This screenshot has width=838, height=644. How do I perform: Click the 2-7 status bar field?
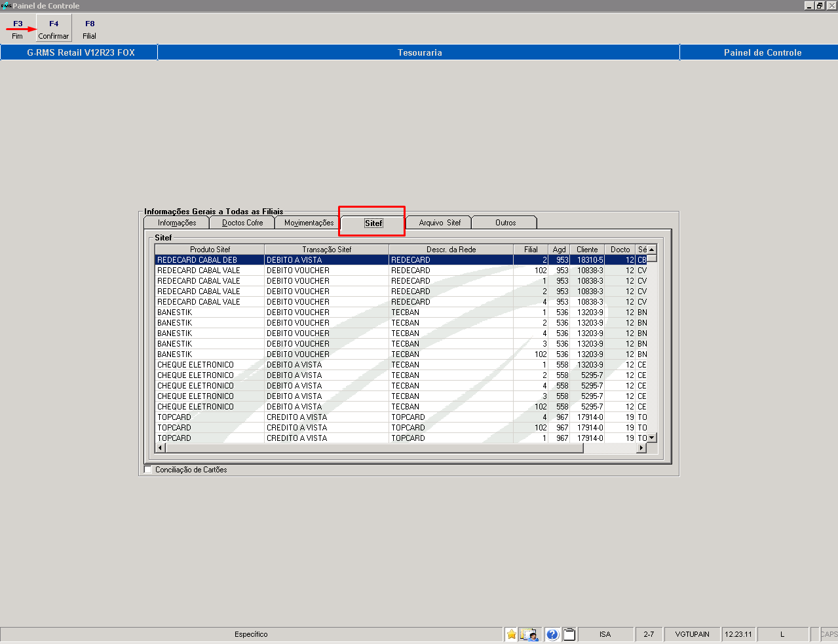click(x=649, y=634)
